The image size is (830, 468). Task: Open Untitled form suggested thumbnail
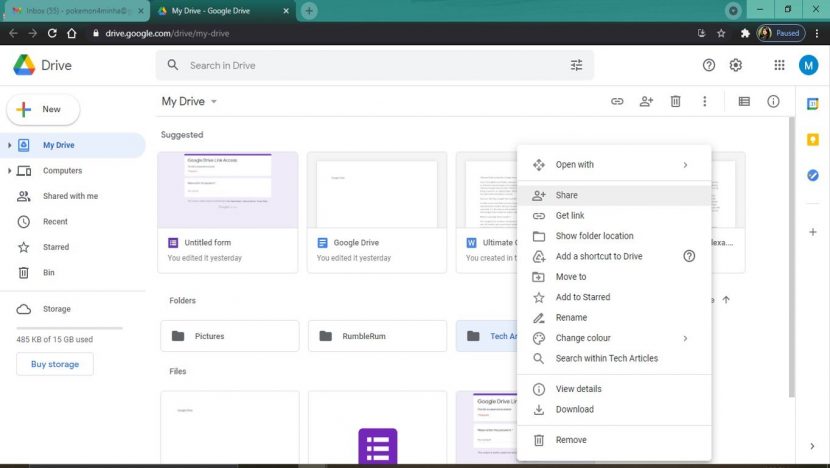228,190
